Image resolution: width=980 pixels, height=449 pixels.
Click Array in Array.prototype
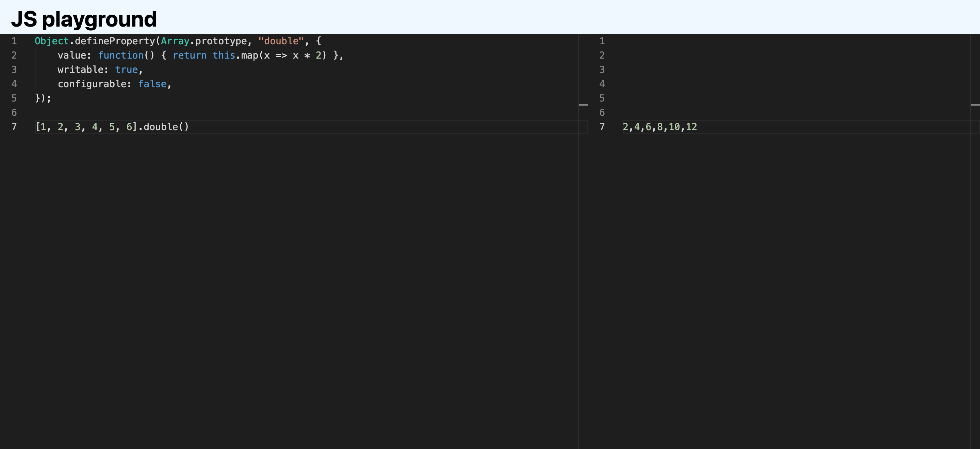click(175, 41)
